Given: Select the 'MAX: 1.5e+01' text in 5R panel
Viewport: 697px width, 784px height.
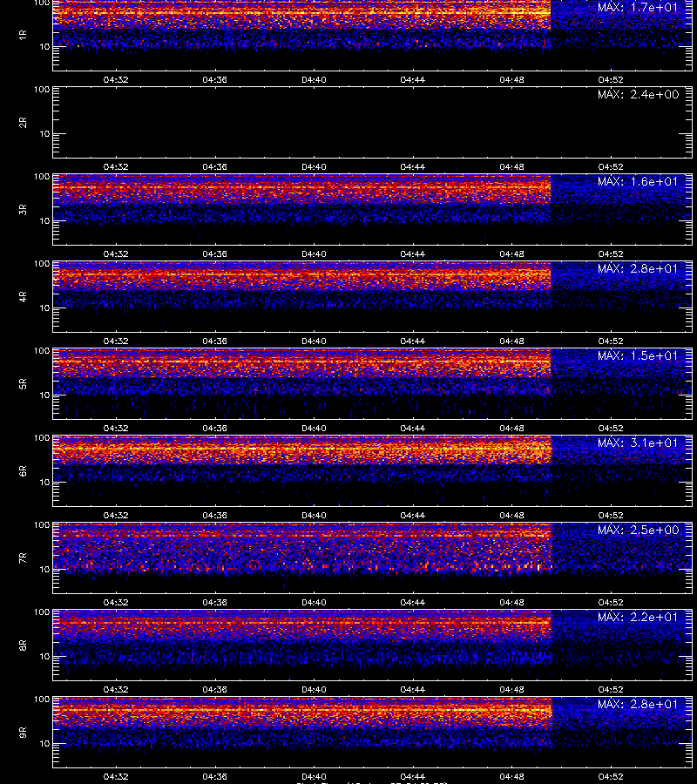Looking at the screenshot, I should point(638,355).
